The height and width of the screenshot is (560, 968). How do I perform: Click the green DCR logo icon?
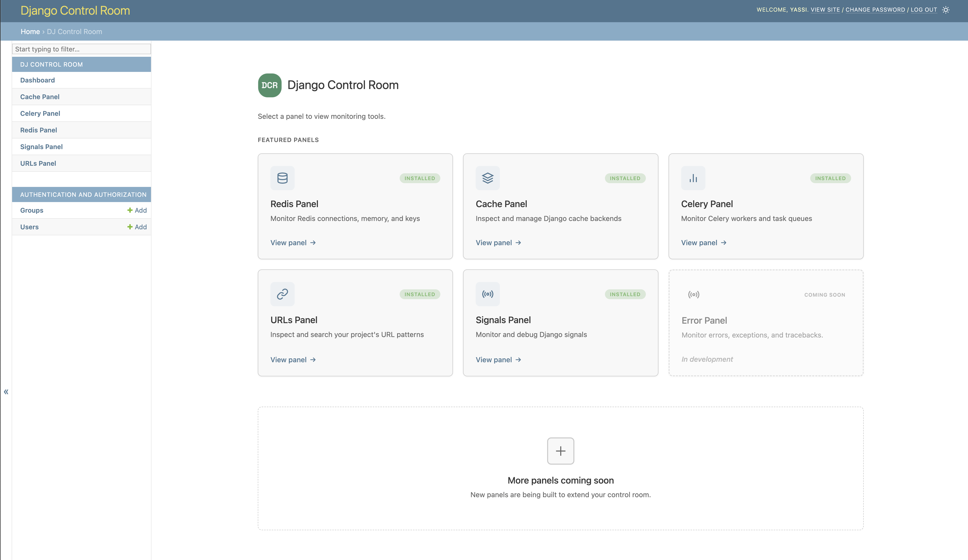[x=269, y=85]
